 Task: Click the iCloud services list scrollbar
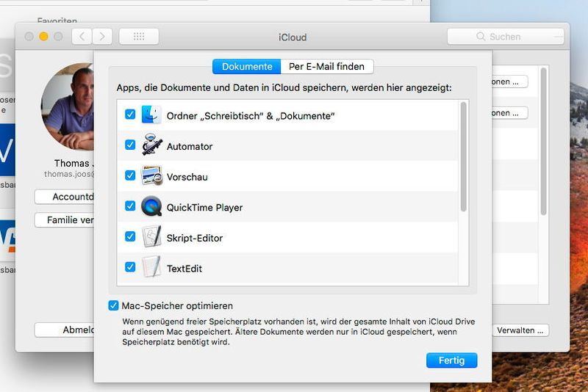coord(543,142)
